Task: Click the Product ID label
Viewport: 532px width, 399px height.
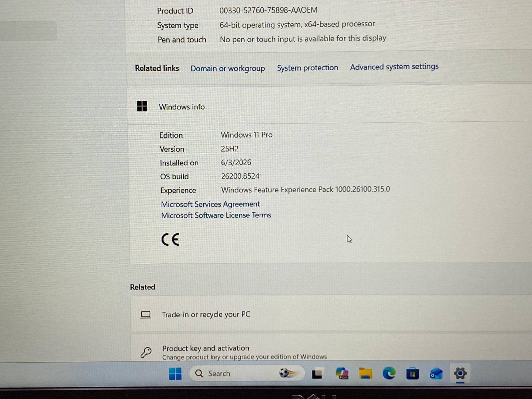Action: (175, 11)
